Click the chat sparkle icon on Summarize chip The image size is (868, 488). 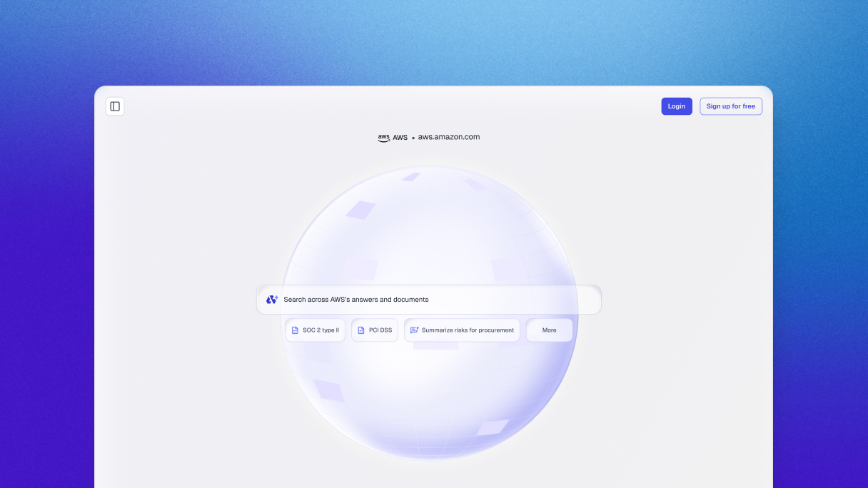point(415,330)
